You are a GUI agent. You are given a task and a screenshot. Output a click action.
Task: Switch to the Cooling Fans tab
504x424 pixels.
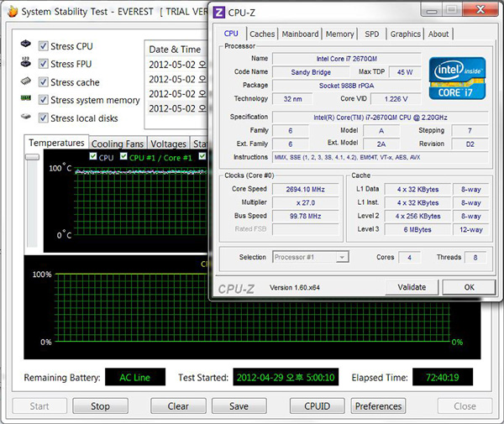118,144
